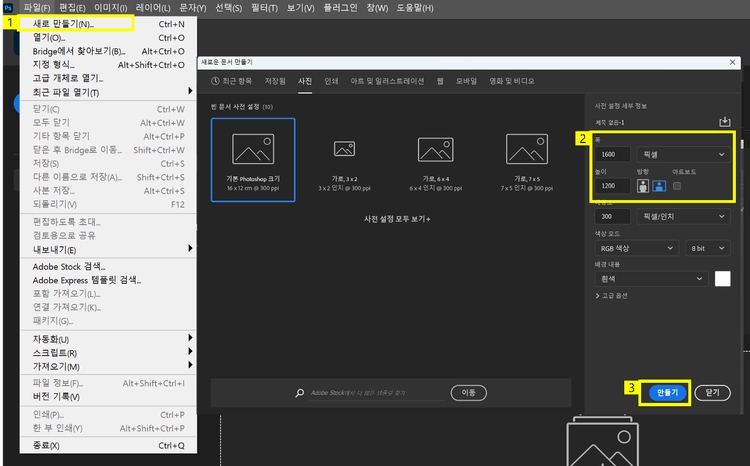
Task: Click the height field showing 1200
Action: (613, 186)
